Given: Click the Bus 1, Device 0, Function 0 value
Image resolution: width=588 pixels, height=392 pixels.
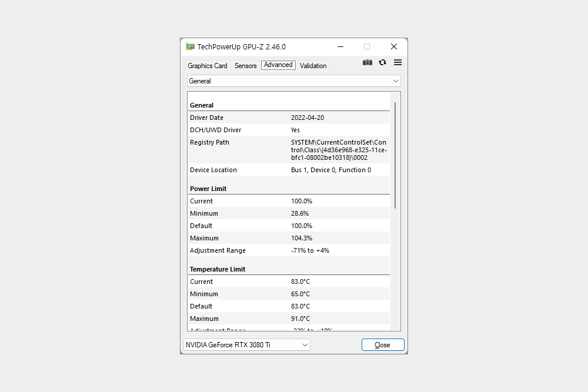Looking at the screenshot, I should tap(330, 170).
